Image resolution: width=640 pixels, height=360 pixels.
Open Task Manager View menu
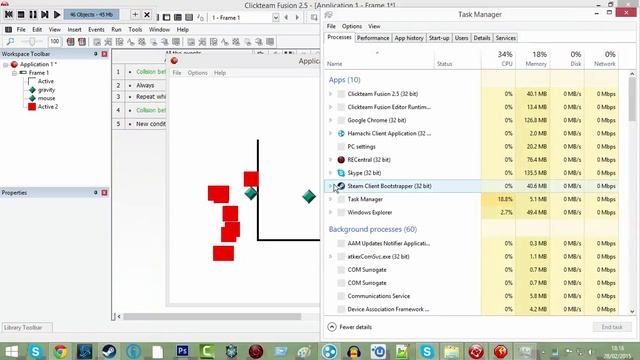click(x=374, y=26)
